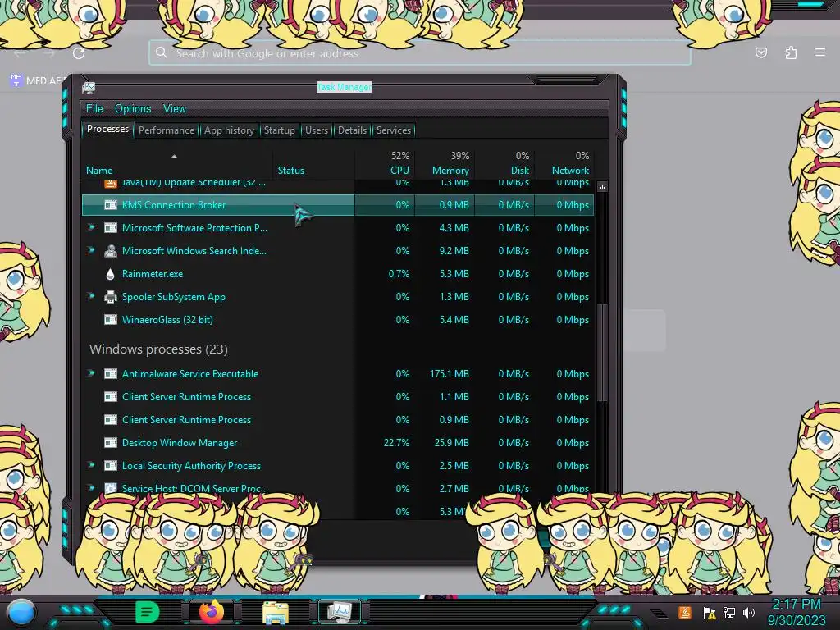Viewport: 840px width, 630px height.
Task: Switch to the Users tab
Action: point(316,130)
